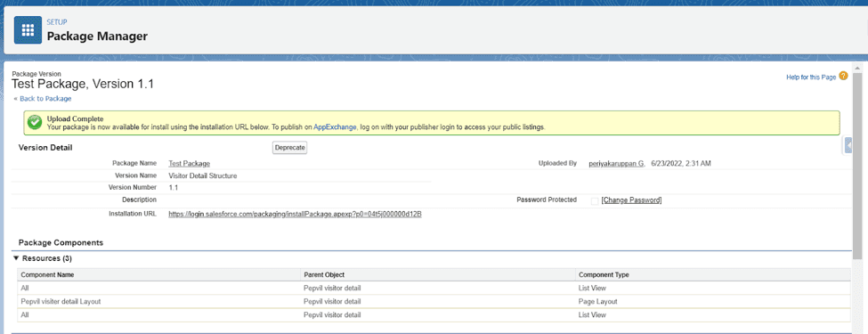Screen dimensions: 868x334
Task: Click the 'Test Package, Version 1.1' heading
Action: pyautogui.click(x=83, y=85)
